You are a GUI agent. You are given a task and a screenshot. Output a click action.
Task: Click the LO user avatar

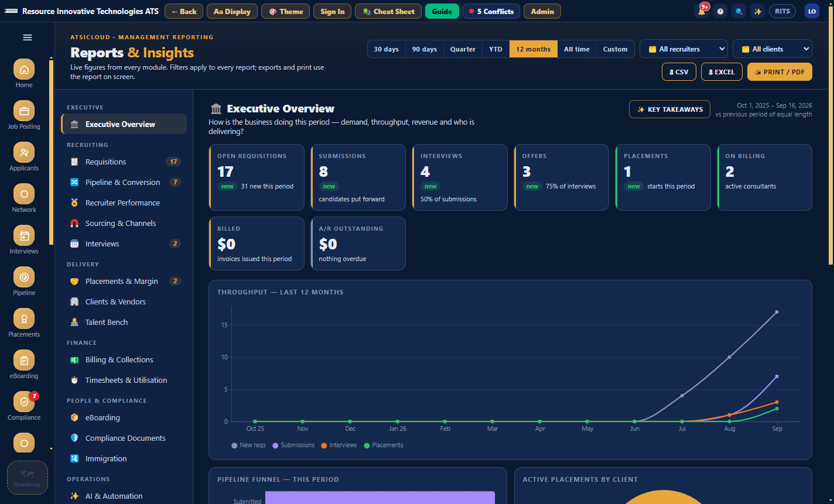coord(812,11)
